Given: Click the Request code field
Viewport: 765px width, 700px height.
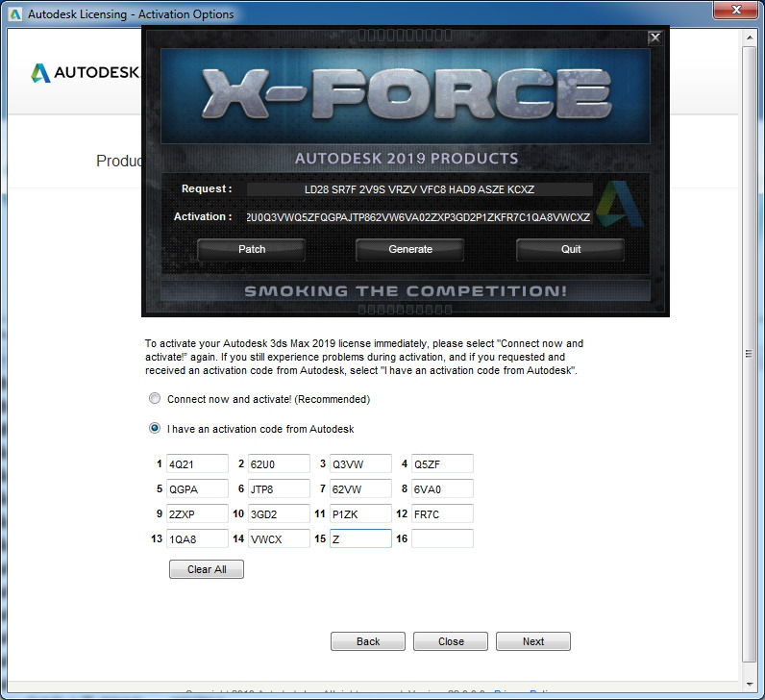Looking at the screenshot, I should [x=420, y=189].
